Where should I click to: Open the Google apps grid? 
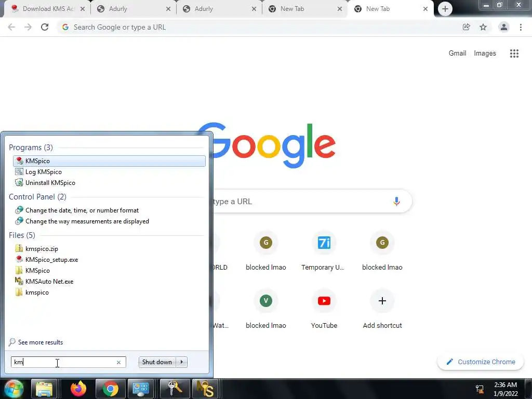[x=514, y=54]
